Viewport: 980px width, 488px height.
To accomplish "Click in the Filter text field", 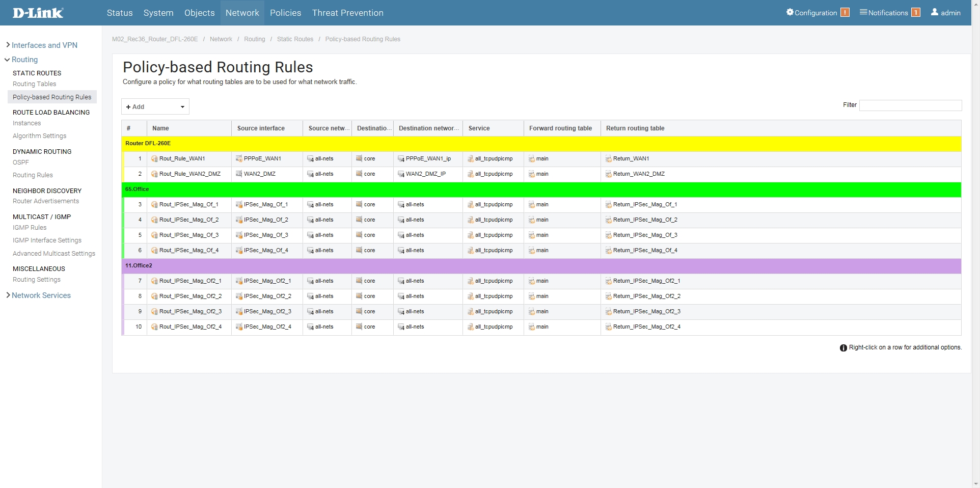I will (910, 105).
